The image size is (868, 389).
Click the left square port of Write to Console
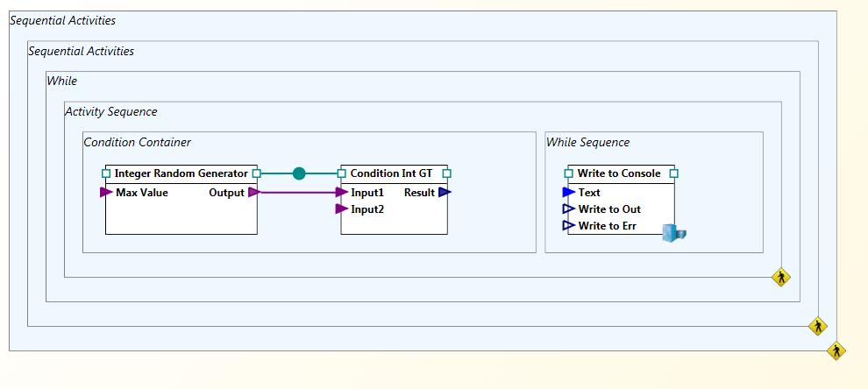tap(569, 173)
